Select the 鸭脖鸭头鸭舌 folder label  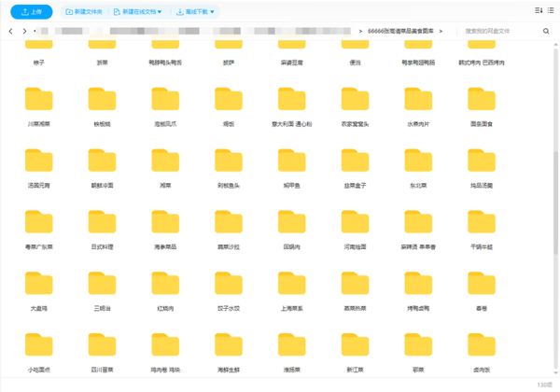165,63
